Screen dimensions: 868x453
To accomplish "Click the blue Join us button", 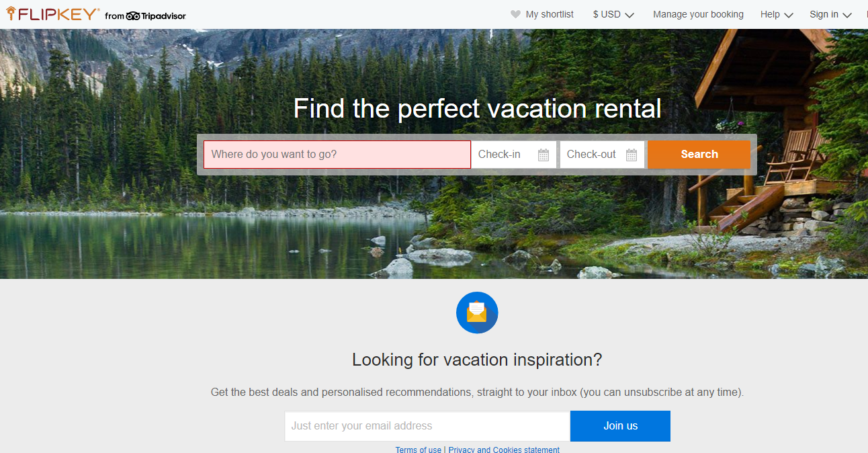I will [x=620, y=426].
